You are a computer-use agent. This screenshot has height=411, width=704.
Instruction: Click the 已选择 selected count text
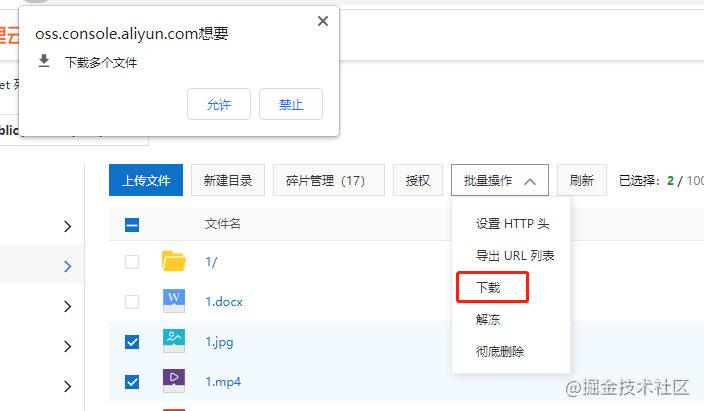coord(661,181)
